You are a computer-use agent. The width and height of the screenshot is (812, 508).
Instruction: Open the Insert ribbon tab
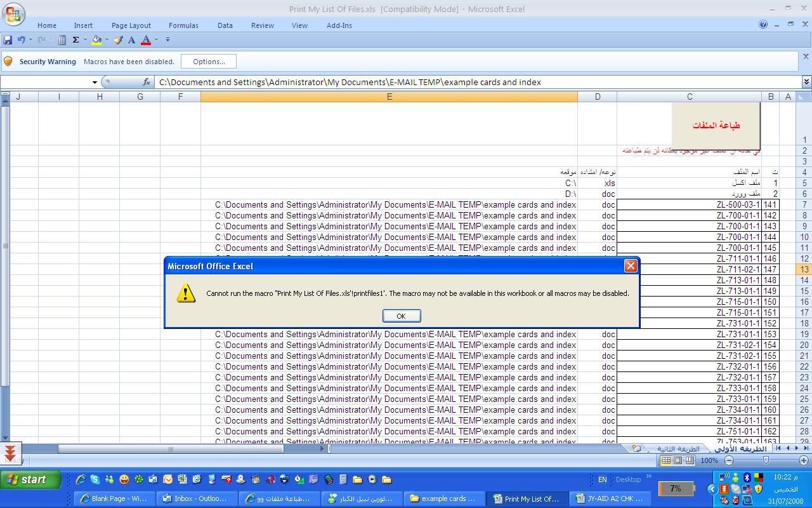tap(83, 25)
